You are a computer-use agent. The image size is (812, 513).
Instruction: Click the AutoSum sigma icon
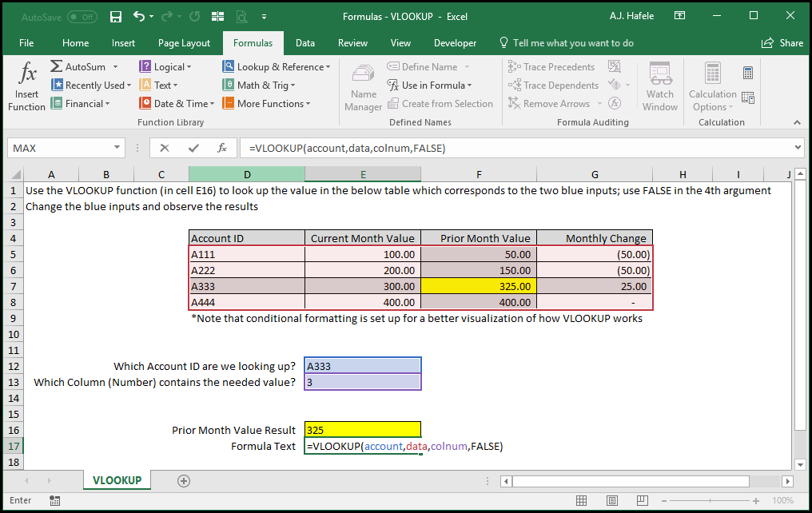click(57, 66)
